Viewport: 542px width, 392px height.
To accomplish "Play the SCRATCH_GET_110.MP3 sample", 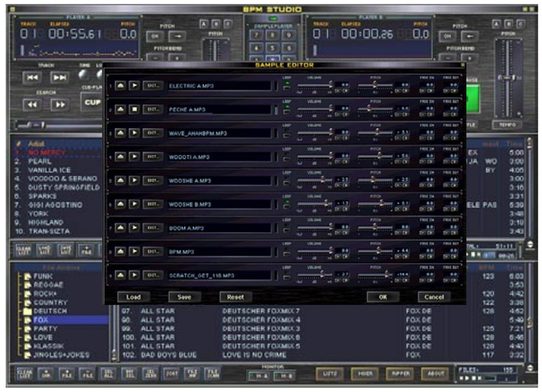I will 134,276.
